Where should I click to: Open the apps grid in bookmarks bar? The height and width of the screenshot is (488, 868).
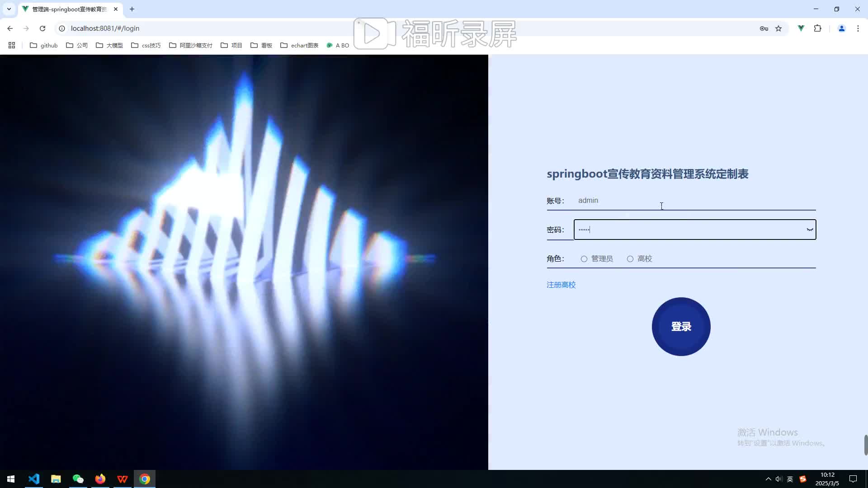[x=12, y=45]
